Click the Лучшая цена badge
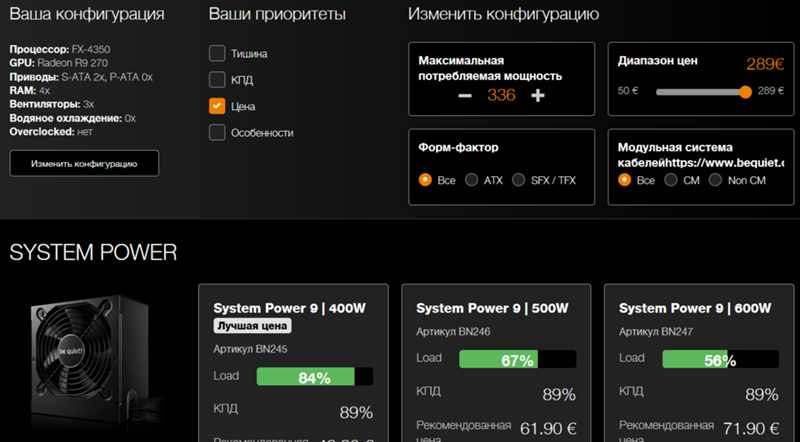Screen dimensions: 800x442 point(252,326)
